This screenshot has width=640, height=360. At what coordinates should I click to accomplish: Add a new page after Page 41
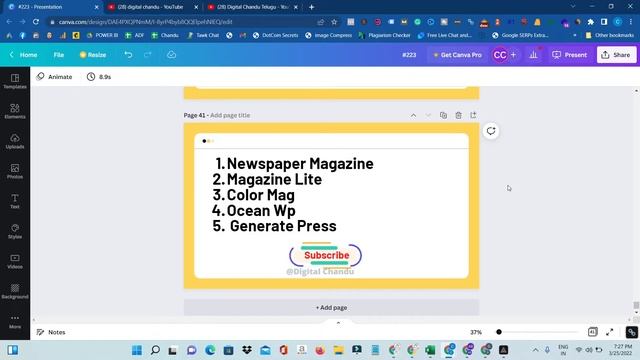pos(473,115)
